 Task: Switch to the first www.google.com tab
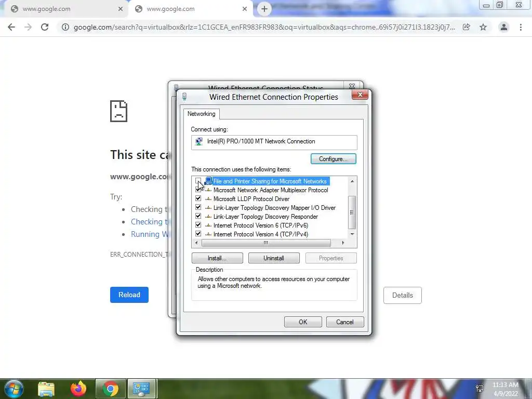(x=64, y=9)
